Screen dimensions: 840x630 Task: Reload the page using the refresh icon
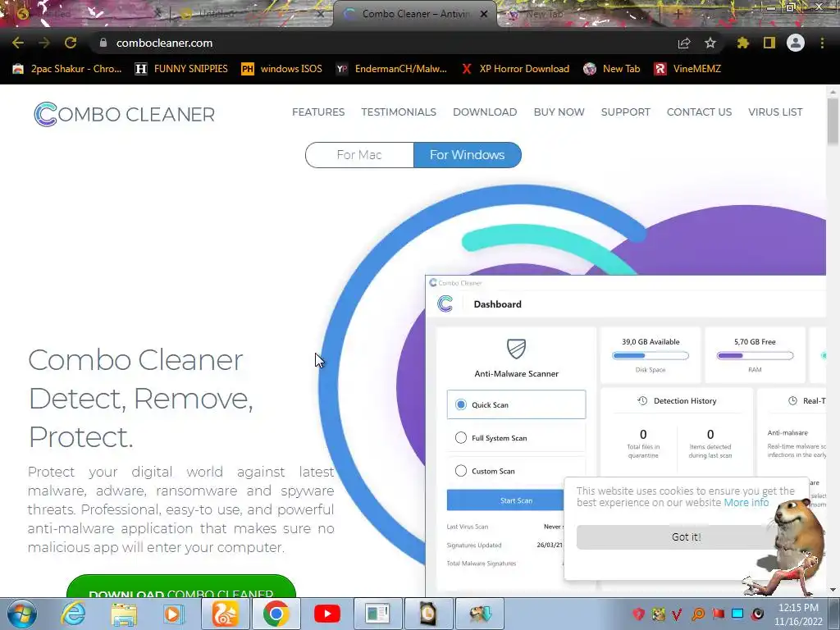[71, 43]
